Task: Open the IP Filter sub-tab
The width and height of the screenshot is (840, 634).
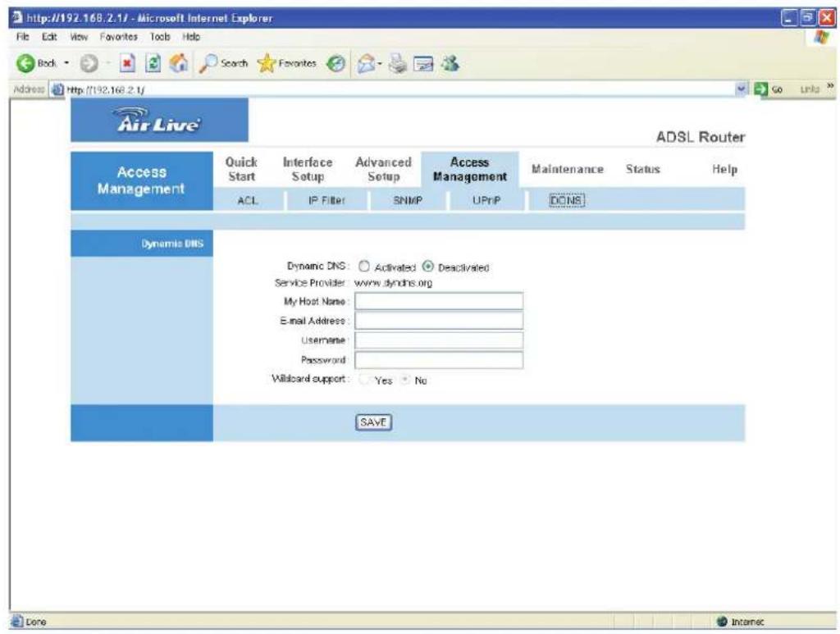Action: (x=326, y=200)
